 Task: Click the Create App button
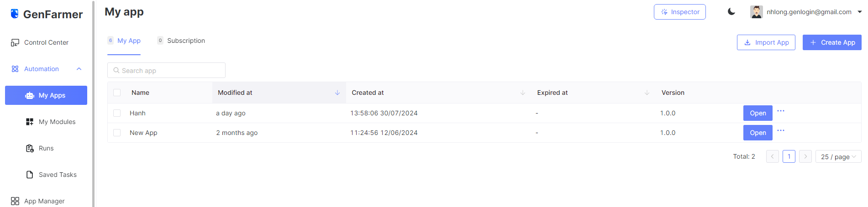(x=831, y=42)
